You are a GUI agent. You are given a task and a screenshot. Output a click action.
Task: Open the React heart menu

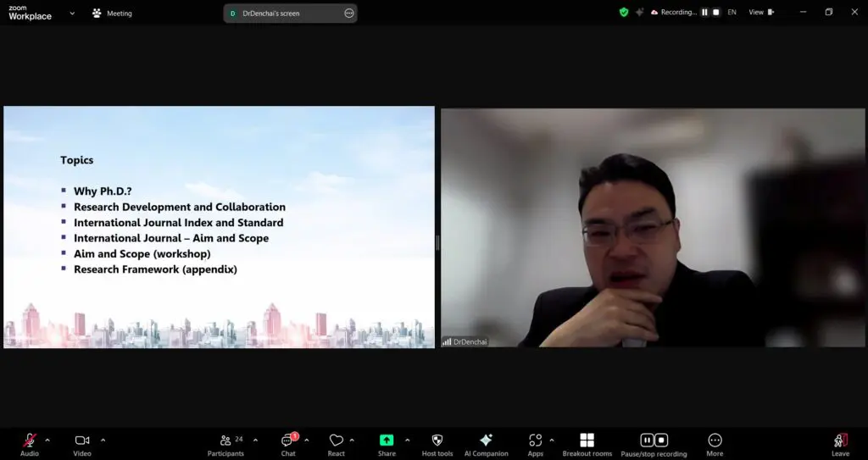[336, 445]
